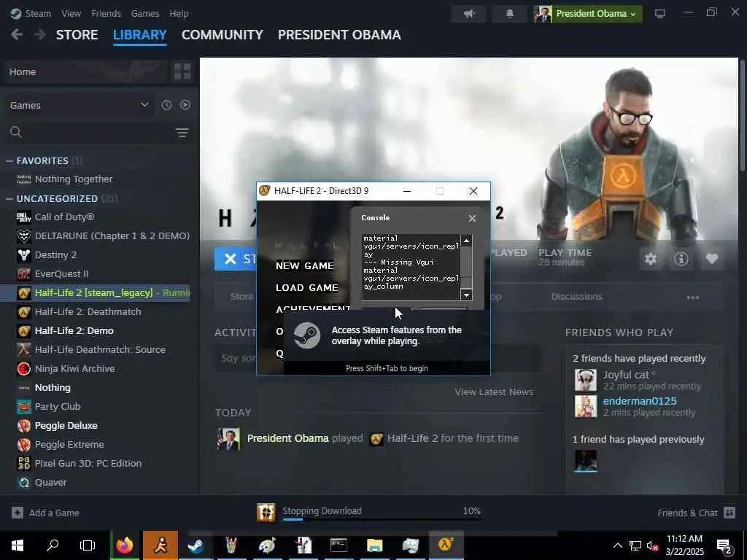Select Pixel Gun 3D: PC Edition
Image resolution: width=747 pixels, height=560 pixels.
coord(88,463)
